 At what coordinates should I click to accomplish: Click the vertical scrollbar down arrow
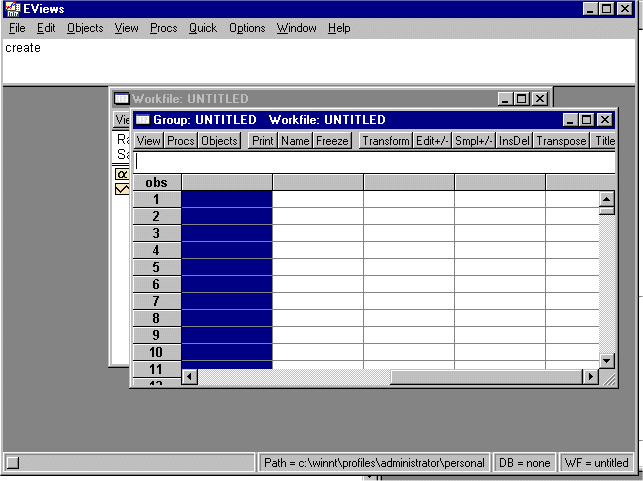pyautogui.click(x=606, y=360)
